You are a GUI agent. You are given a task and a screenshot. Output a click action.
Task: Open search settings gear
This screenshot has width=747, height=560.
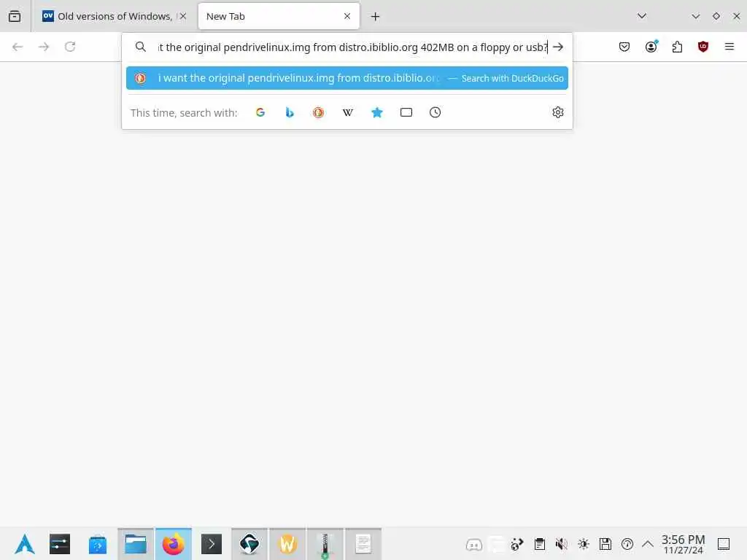[x=558, y=112]
